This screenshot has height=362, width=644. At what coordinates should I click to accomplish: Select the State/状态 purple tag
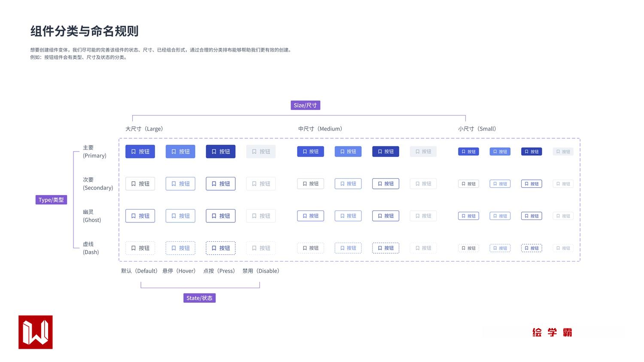tap(199, 298)
